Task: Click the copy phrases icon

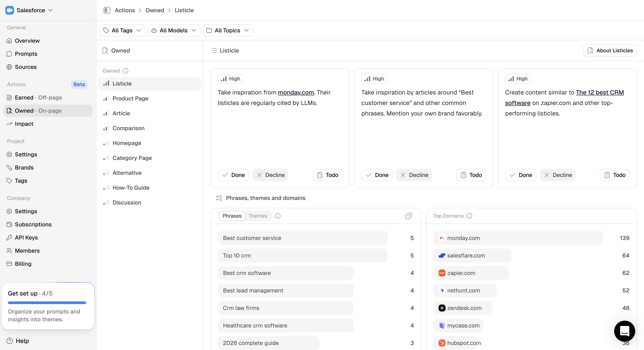Action: point(409,216)
